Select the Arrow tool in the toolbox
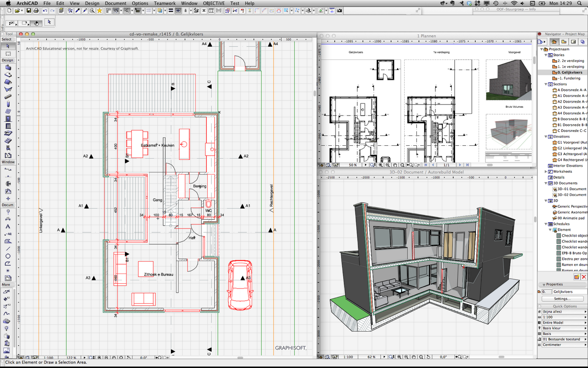Viewport: 588px width, 368px height. (8, 46)
